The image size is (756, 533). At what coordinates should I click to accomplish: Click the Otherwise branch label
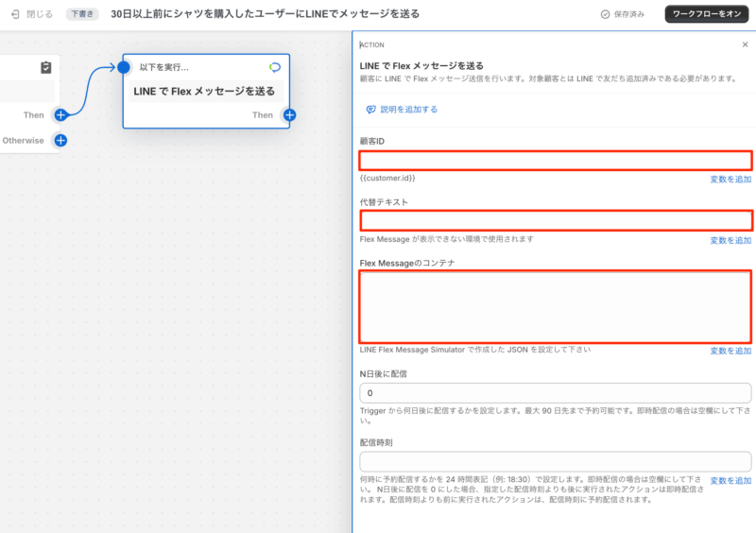point(23,141)
